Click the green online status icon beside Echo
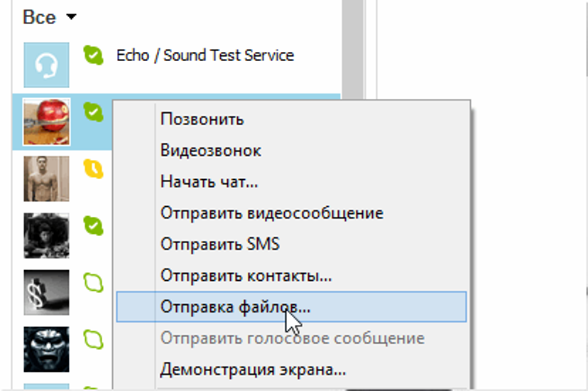The width and height of the screenshot is (588, 391). [94, 55]
